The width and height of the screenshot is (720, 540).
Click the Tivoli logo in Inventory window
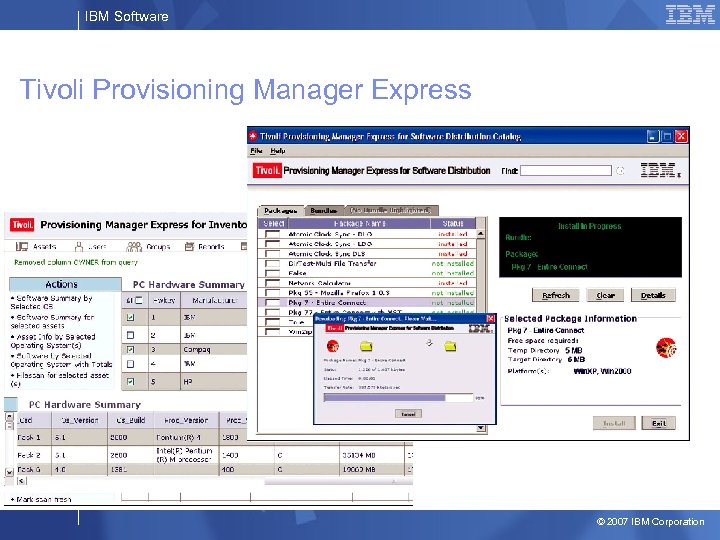tap(22, 225)
